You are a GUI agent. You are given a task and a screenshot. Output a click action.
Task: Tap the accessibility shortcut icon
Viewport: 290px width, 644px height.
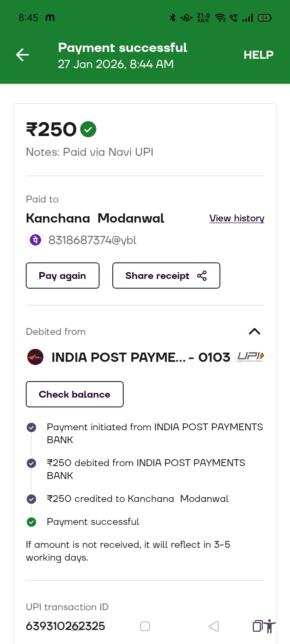pyautogui.click(x=270, y=626)
